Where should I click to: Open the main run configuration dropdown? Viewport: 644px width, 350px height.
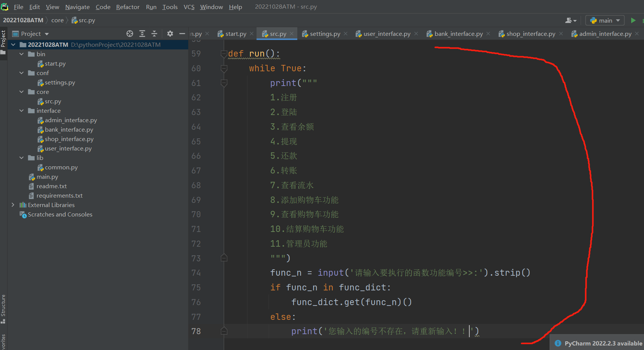(605, 20)
